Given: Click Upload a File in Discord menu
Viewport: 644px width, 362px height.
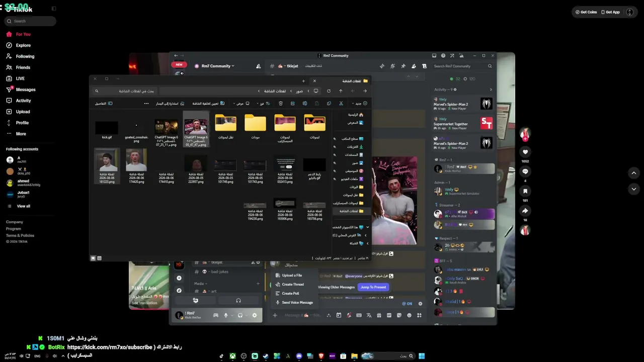Looking at the screenshot, I should click(x=292, y=276).
